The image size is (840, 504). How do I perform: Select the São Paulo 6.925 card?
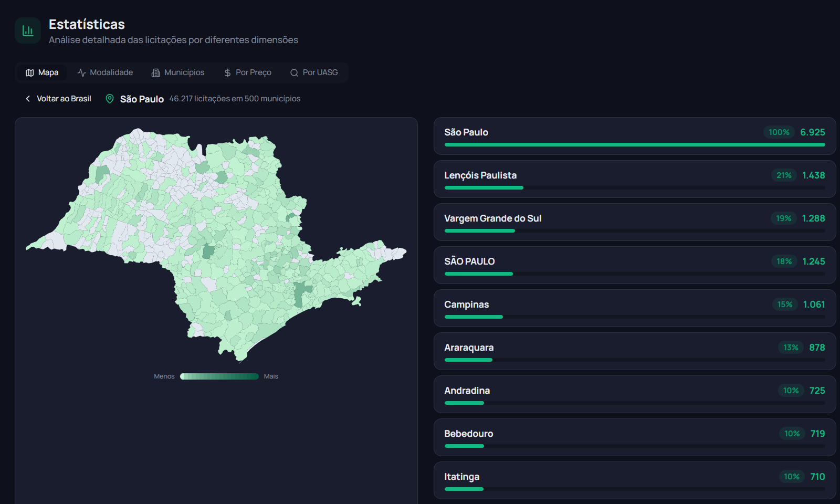coord(635,136)
